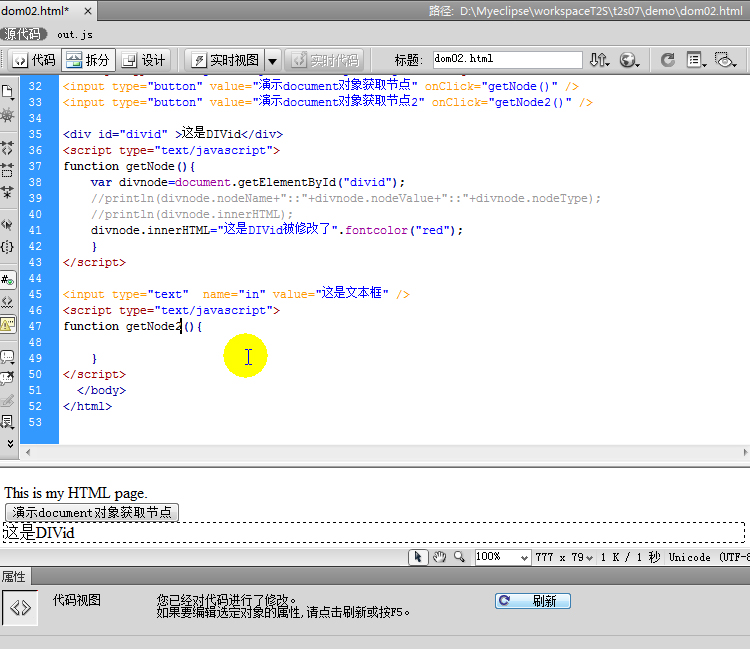Show the Code Navigator wheel icon

coord(8,115)
